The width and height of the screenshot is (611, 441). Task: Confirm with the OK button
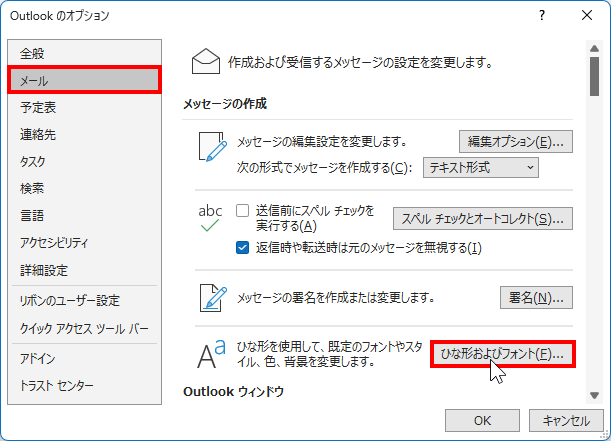point(482,420)
